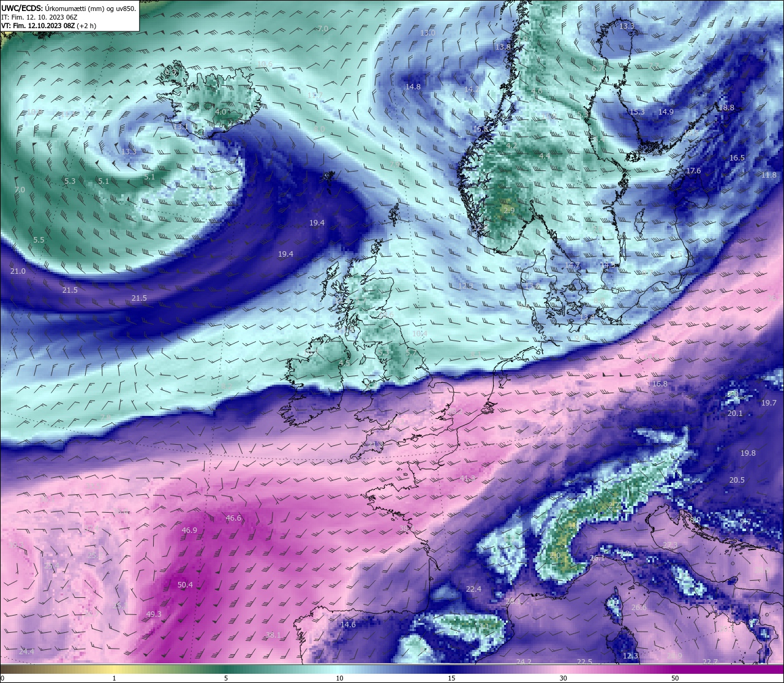This screenshot has height=683, width=784.
Task: Click the 10.6 value northeast of Iceland
Action: point(265,64)
